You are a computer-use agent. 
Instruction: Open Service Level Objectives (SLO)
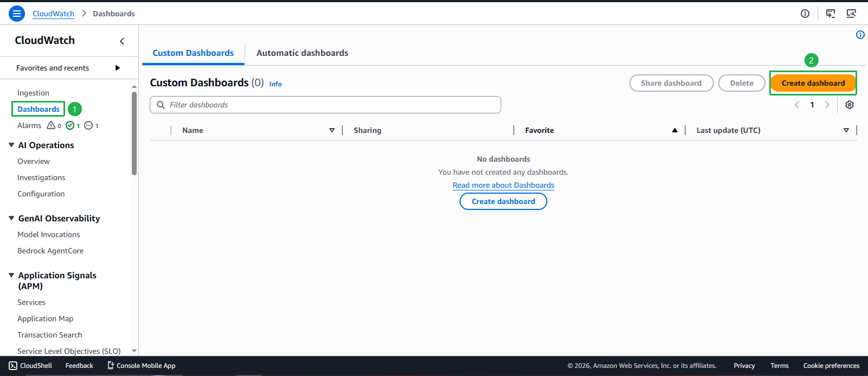pyautogui.click(x=69, y=351)
